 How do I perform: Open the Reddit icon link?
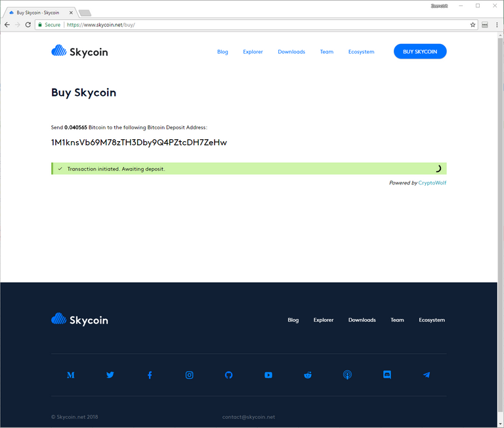pos(308,375)
